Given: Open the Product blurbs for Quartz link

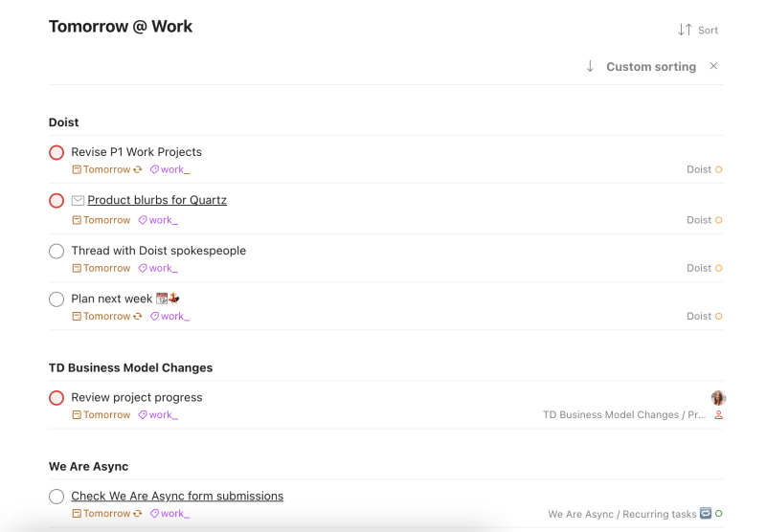Looking at the screenshot, I should (x=157, y=200).
